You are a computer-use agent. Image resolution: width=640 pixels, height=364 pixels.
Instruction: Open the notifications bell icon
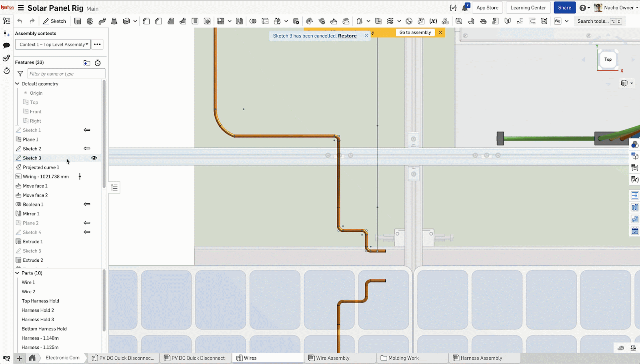[x=465, y=8]
